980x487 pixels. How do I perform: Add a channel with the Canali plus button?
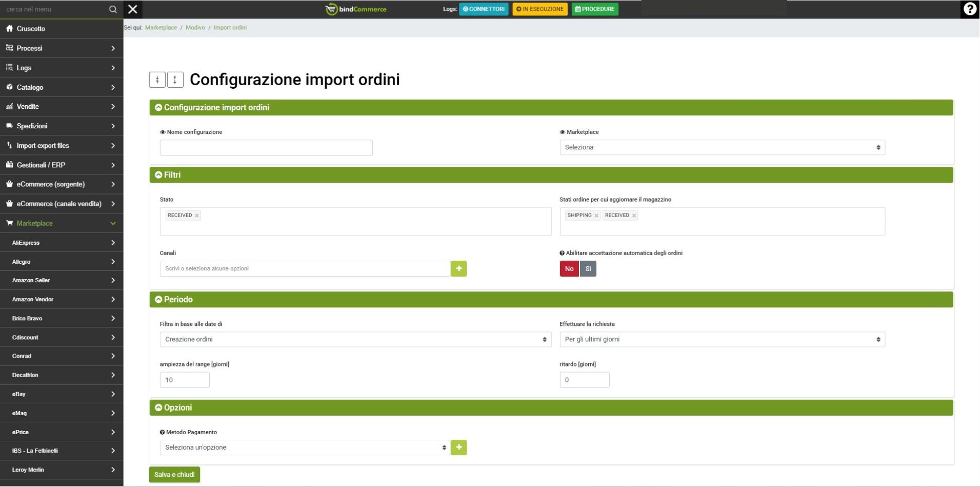point(458,268)
